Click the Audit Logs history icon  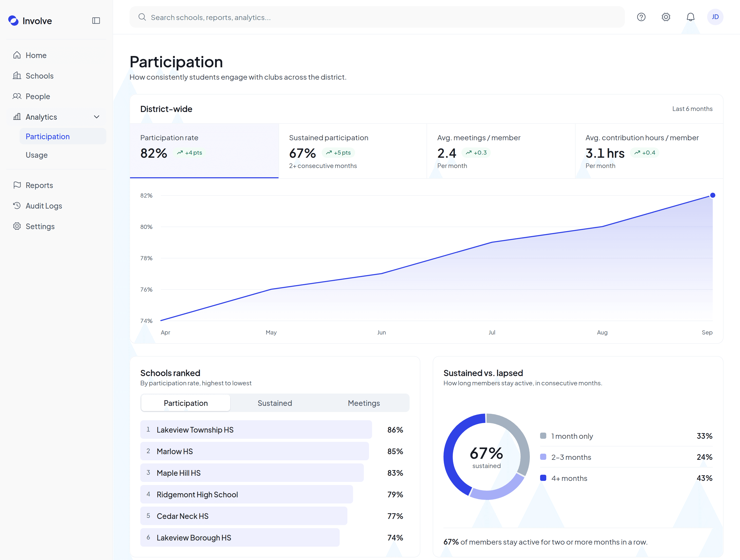coord(17,206)
